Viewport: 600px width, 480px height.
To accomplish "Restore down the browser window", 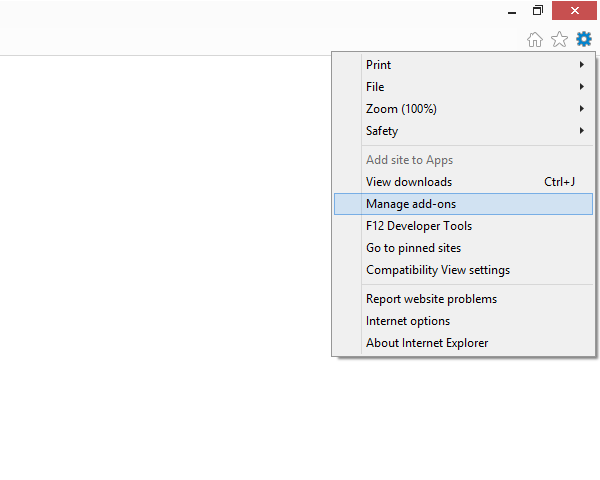I will tap(537, 10).
